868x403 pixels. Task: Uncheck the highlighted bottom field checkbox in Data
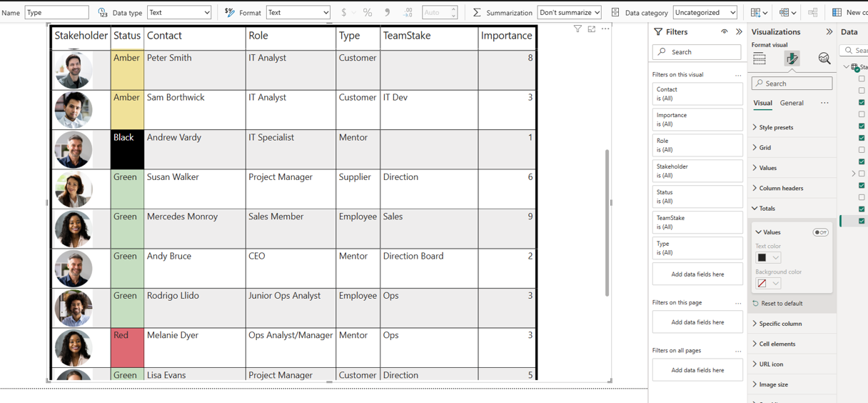pyautogui.click(x=862, y=221)
